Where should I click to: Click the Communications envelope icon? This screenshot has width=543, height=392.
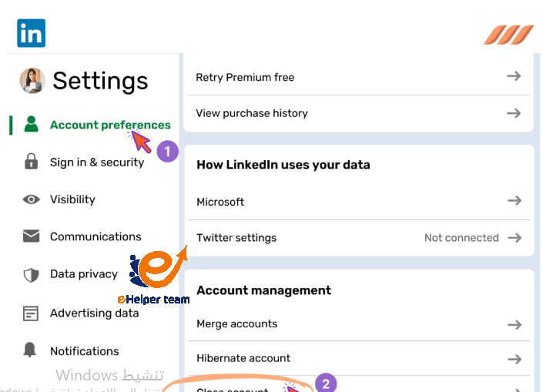pos(31,236)
